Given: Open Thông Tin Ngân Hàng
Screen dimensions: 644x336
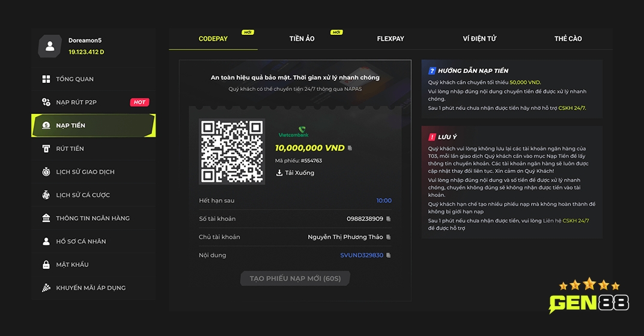Looking at the screenshot, I should coord(94,218).
